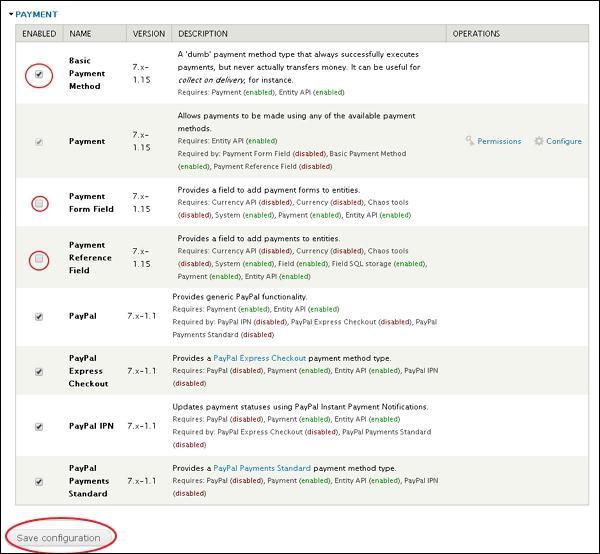Click the Payment module name label
Screen dimensions: 600x554
tap(87, 141)
